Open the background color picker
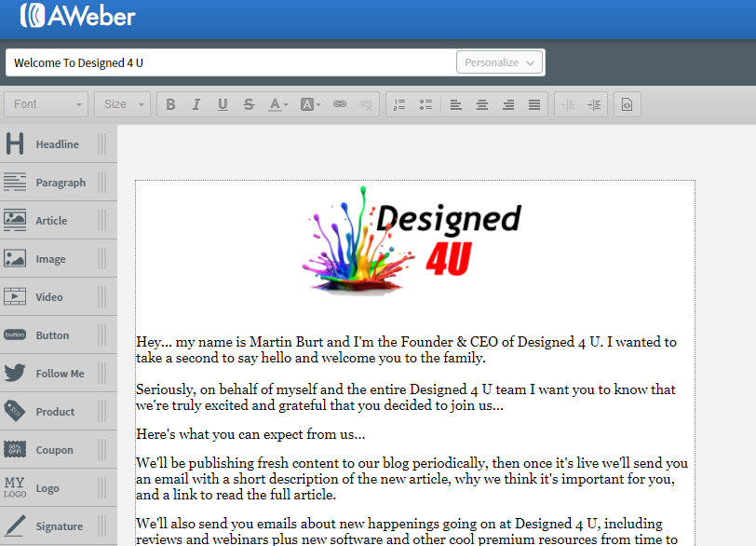This screenshot has width=756, height=546. 311,104
